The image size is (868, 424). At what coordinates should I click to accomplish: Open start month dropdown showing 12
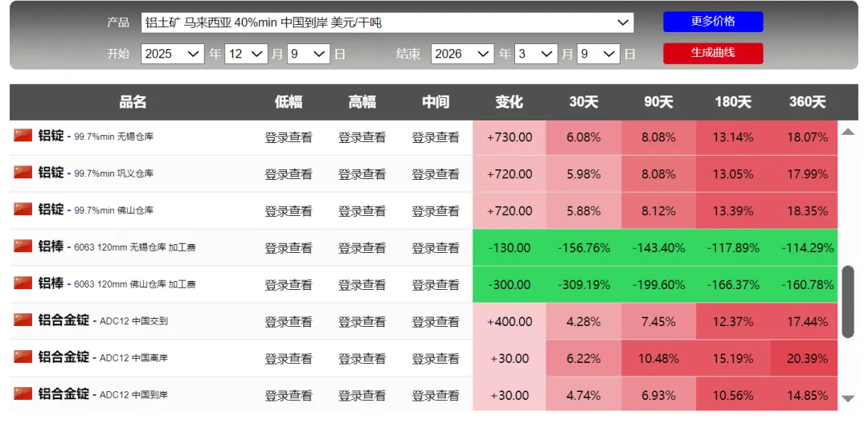247,54
